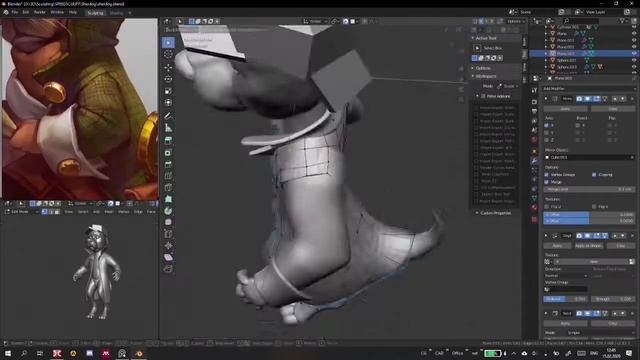640x360 pixels.
Task: Select the Scale tool in the toolbar
Action: tap(168, 91)
